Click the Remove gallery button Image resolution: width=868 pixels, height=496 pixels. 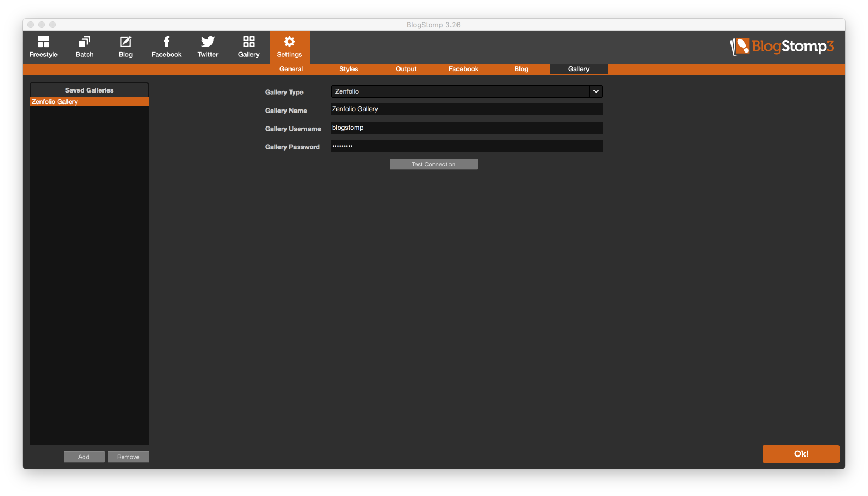coord(128,457)
